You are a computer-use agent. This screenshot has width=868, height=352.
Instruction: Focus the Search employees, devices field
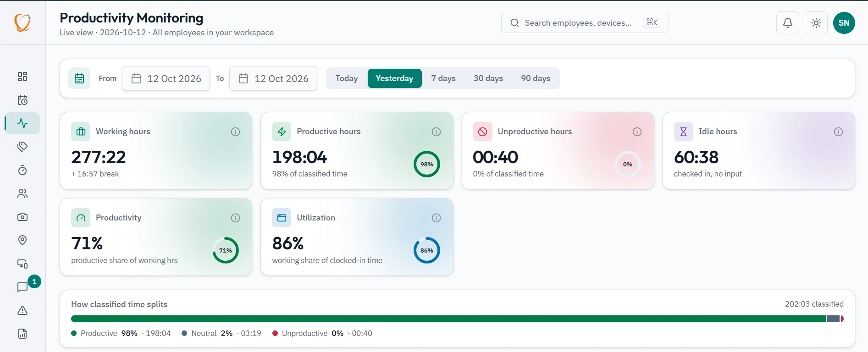[x=585, y=23]
